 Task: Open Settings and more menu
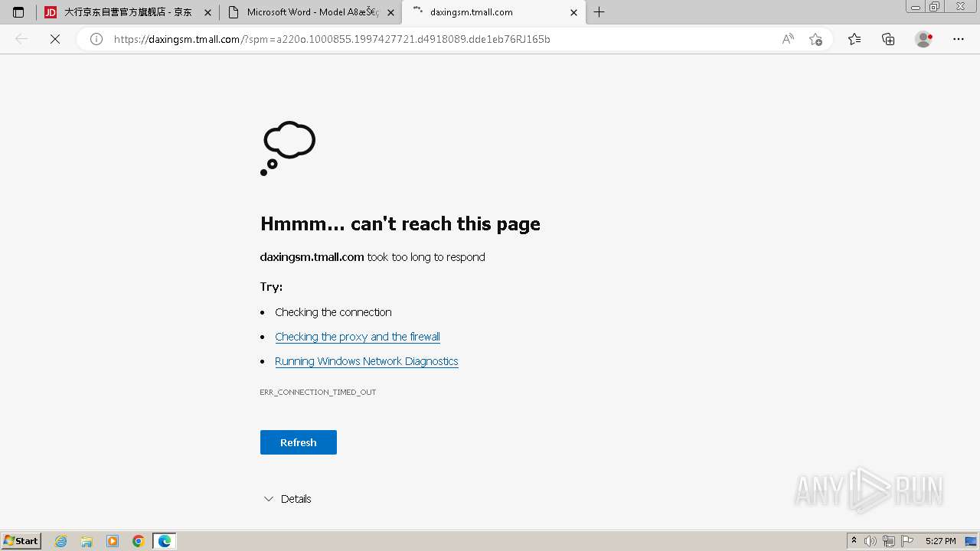[x=959, y=39]
